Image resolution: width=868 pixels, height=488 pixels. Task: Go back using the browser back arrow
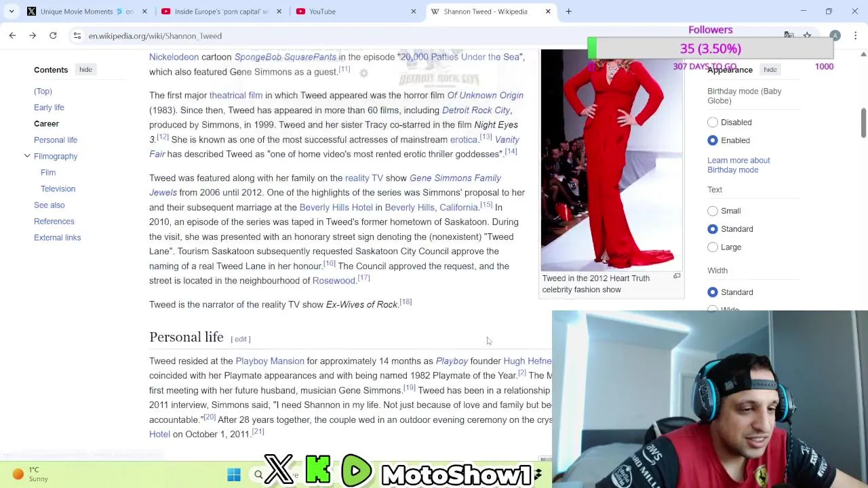[12, 35]
